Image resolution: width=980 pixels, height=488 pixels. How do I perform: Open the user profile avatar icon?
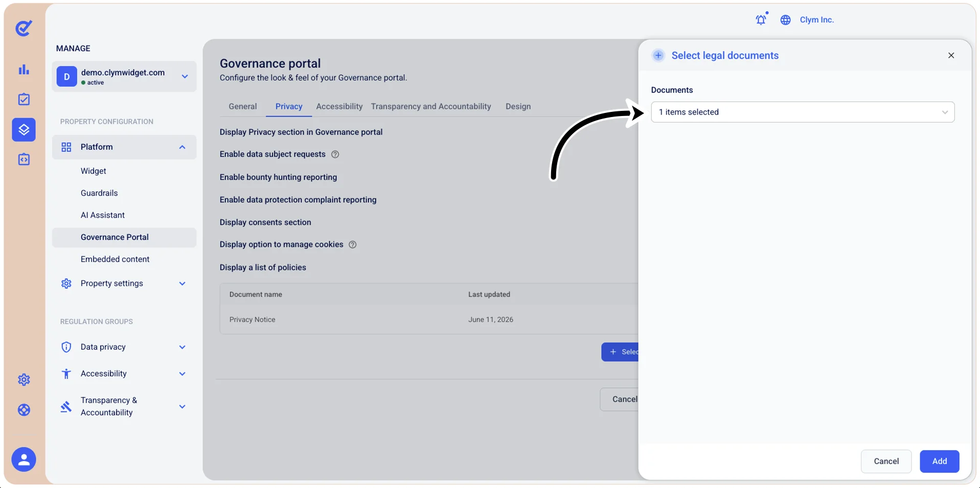pyautogui.click(x=24, y=459)
